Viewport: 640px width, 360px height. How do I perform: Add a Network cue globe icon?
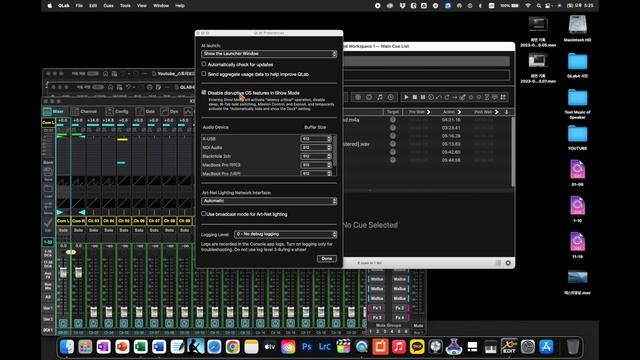click(x=358, y=97)
